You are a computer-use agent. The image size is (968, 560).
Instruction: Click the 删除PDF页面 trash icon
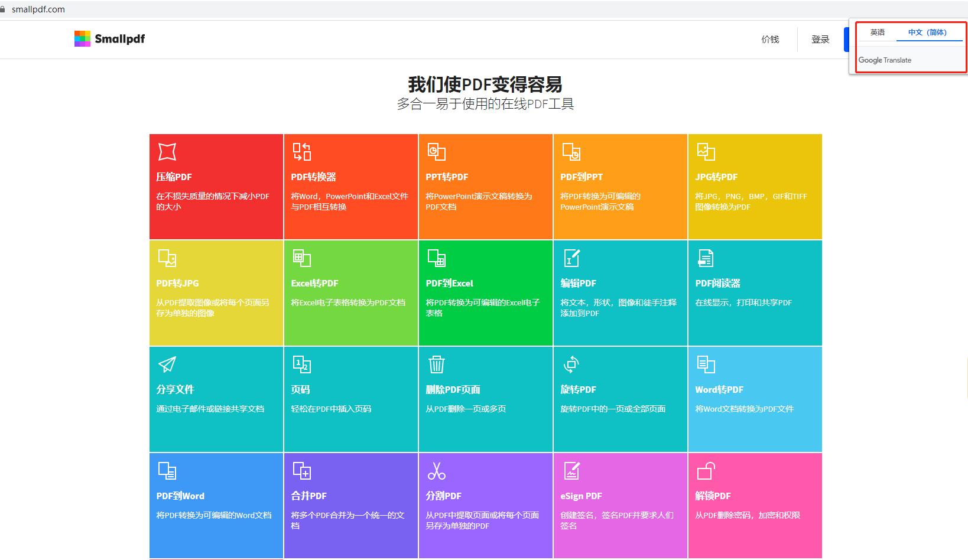437,364
